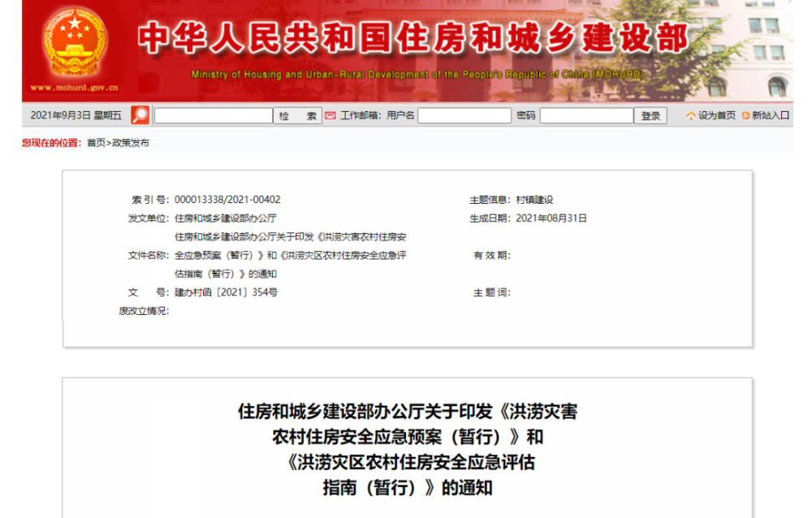The image size is (812, 518).
Task: Click the 中华人民共和国住房和城乡建设部 banner title
Action: click(413, 38)
